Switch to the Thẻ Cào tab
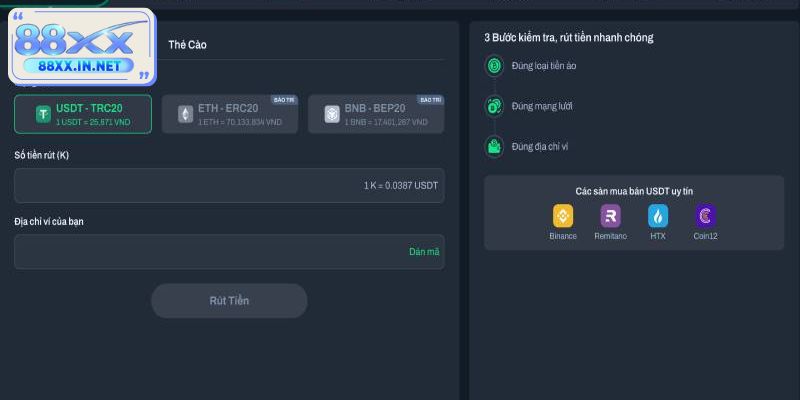Screen dimensions: 800x400 [187, 45]
